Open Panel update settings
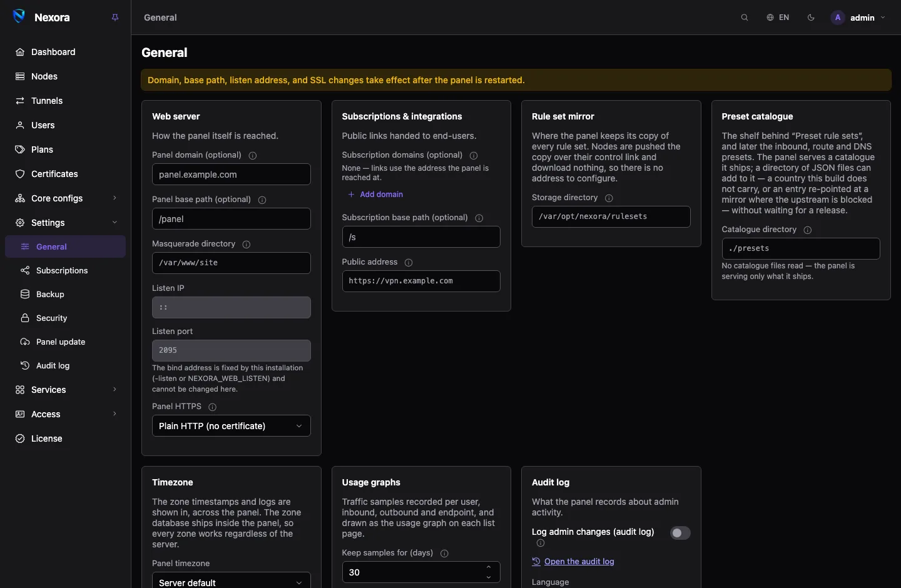This screenshot has width=901, height=588. [x=66, y=342]
